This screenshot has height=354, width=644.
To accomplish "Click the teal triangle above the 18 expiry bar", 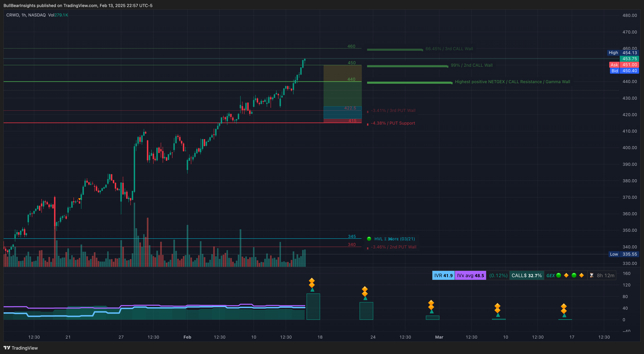I will point(312,290).
